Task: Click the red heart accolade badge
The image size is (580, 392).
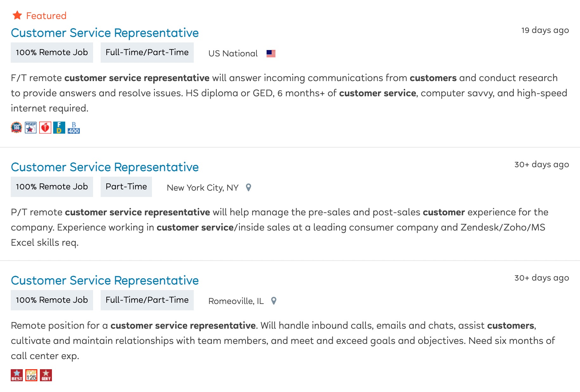Action: pyautogui.click(x=45, y=128)
